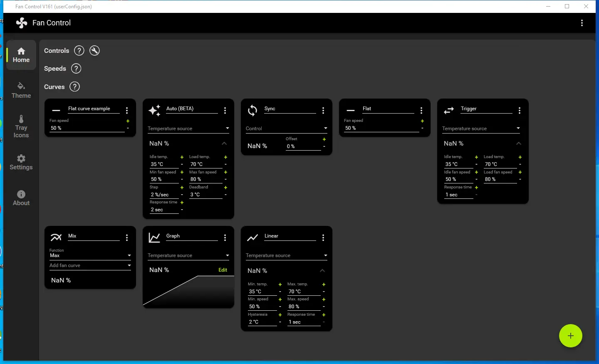Viewport: 599px width, 364px height.
Task: Decrease Auto (BETA) Load temp.
Action: coord(225,164)
